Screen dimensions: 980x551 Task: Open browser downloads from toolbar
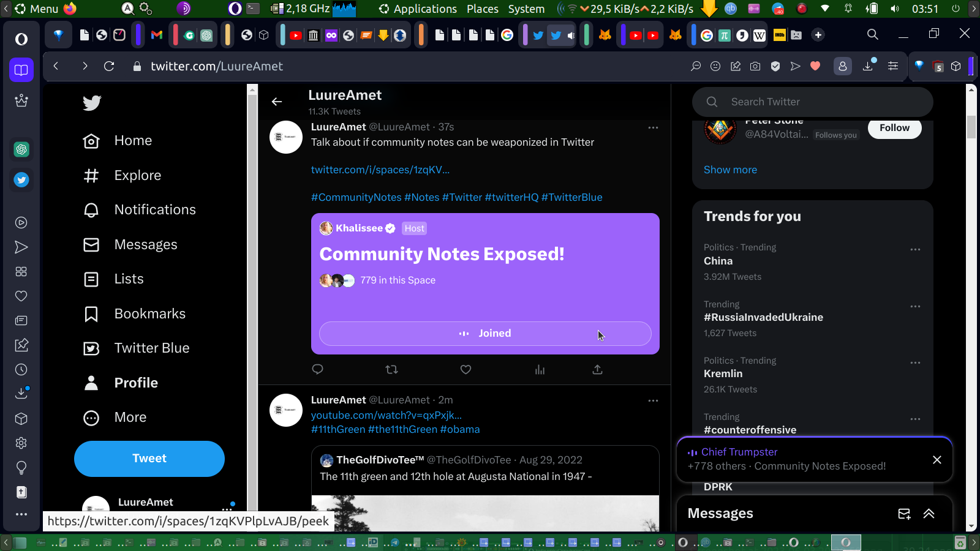click(868, 66)
